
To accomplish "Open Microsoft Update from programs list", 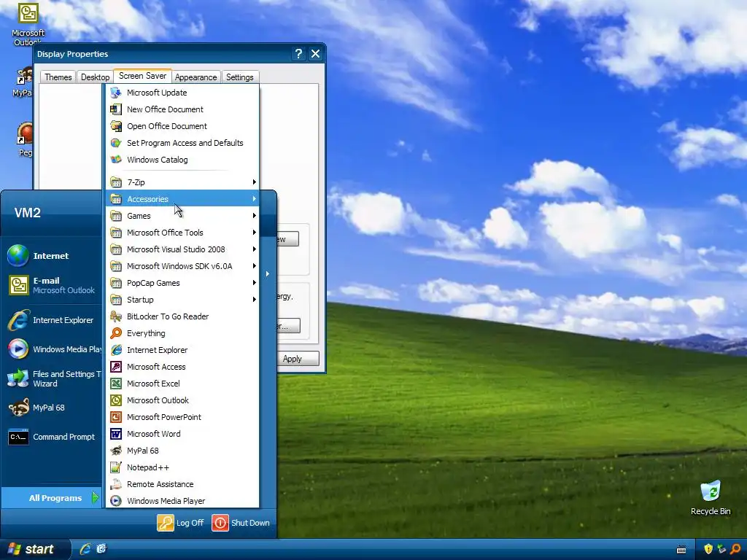I will [182, 93].
